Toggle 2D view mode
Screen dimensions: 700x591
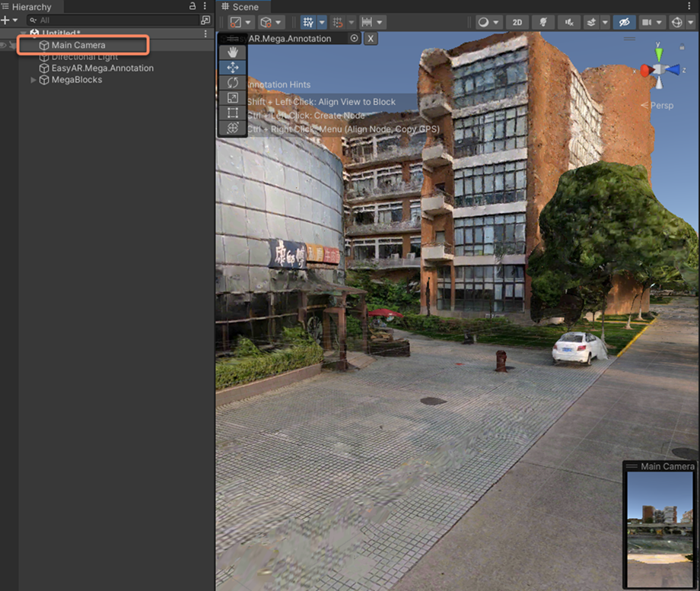coord(517,23)
